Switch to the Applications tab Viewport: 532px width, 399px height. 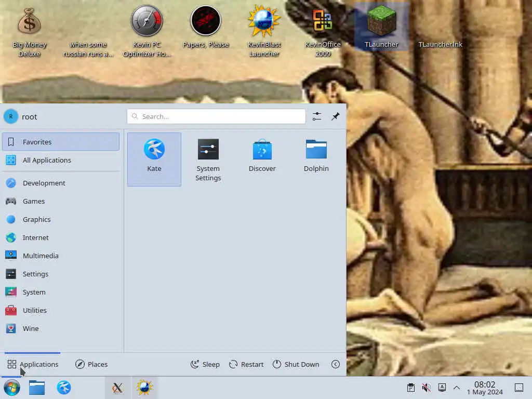tap(33, 364)
